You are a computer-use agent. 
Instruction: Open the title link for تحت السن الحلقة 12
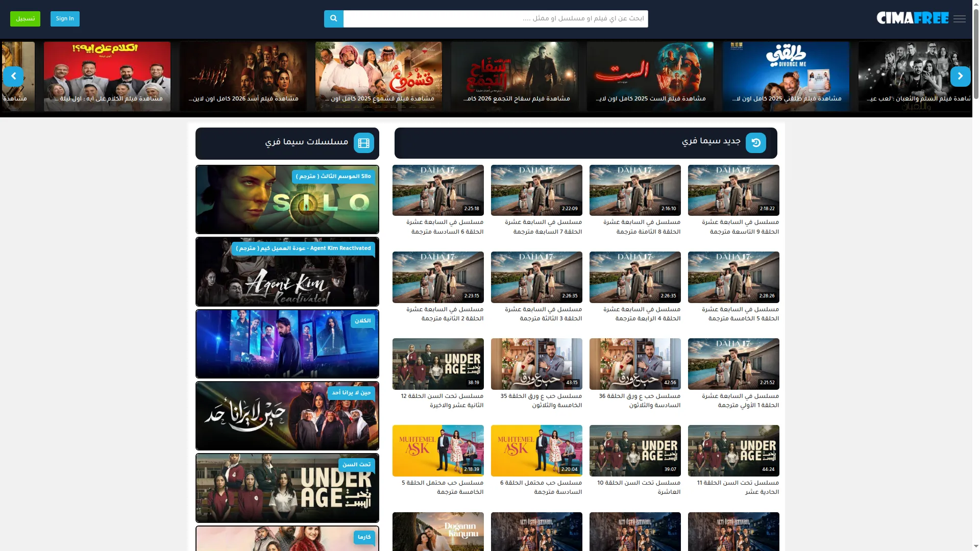point(442,400)
